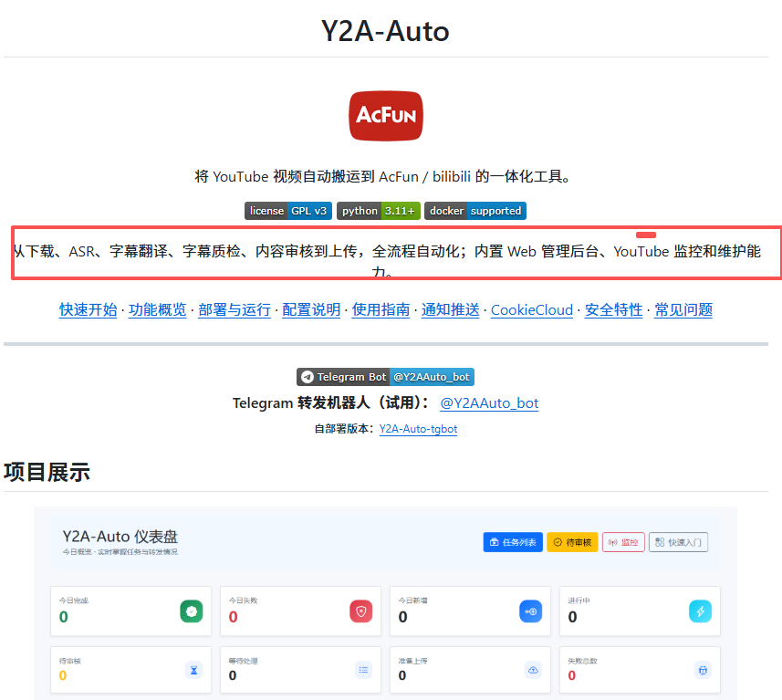This screenshot has height=700, width=782.
Task: Open the 使用指南 link
Action: pos(381,309)
